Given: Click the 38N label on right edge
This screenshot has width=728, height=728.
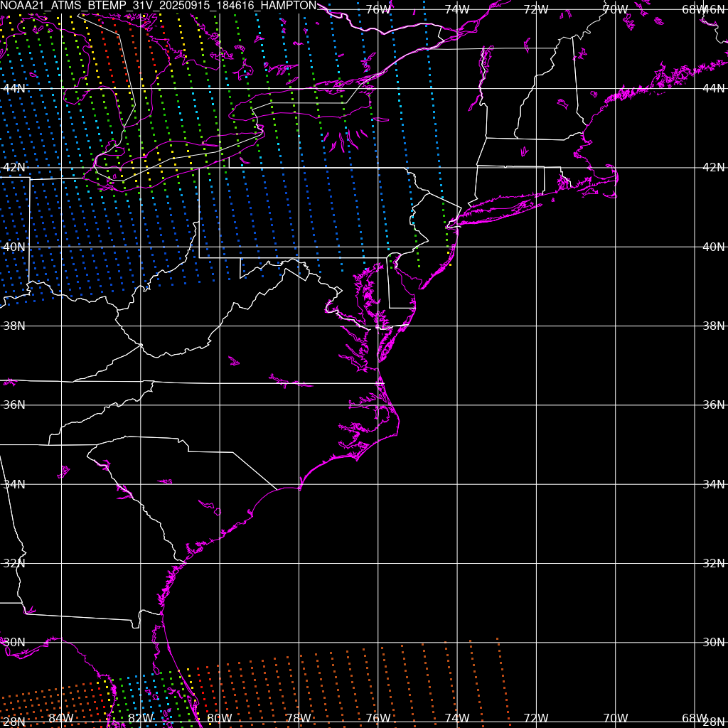Looking at the screenshot, I should point(714,326).
